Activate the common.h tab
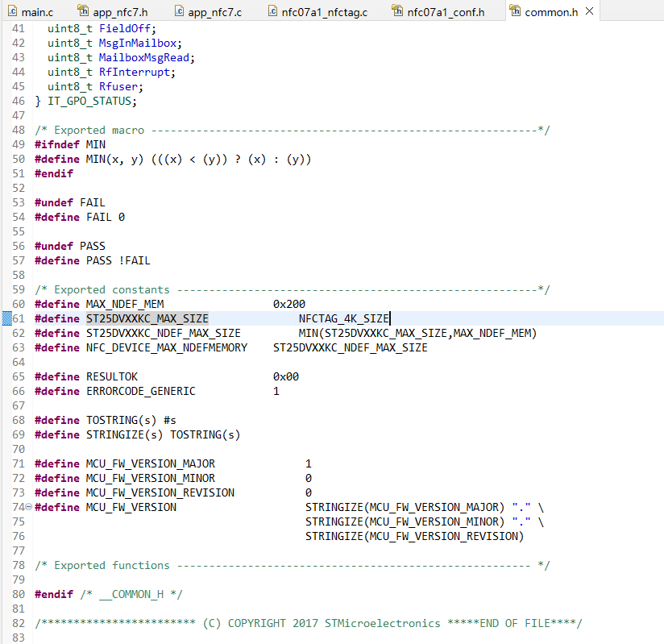The height and width of the screenshot is (644, 664). tap(551, 12)
